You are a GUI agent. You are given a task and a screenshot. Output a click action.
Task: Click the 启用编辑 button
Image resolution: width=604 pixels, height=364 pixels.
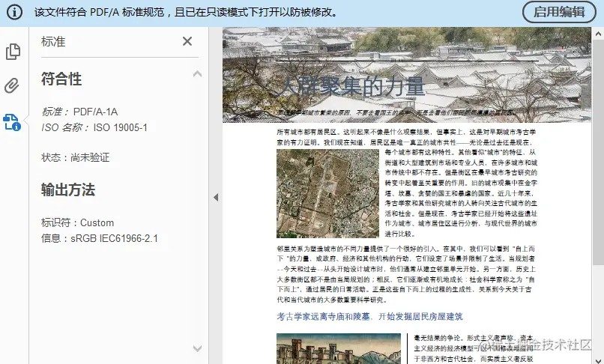[559, 12]
